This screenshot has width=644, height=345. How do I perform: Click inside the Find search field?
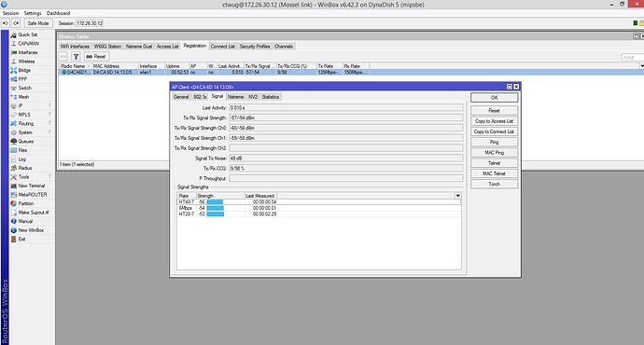pyautogui.click(x=632, y=58)
